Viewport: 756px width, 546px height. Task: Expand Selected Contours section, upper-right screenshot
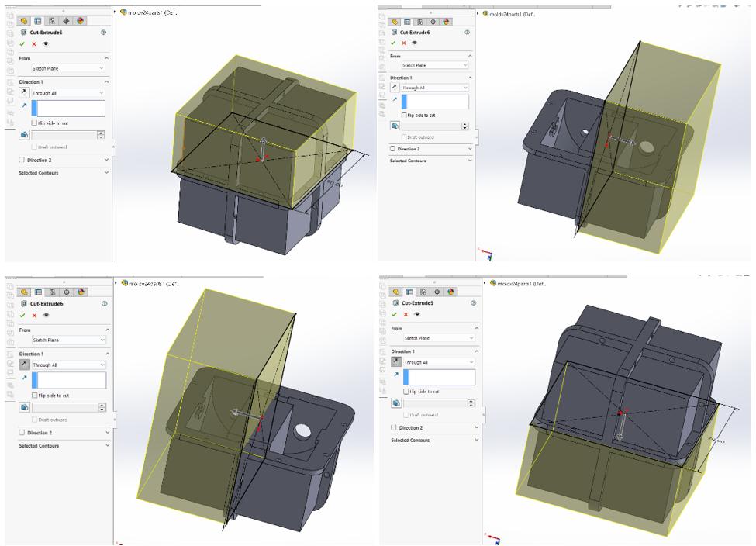(470, 160)
